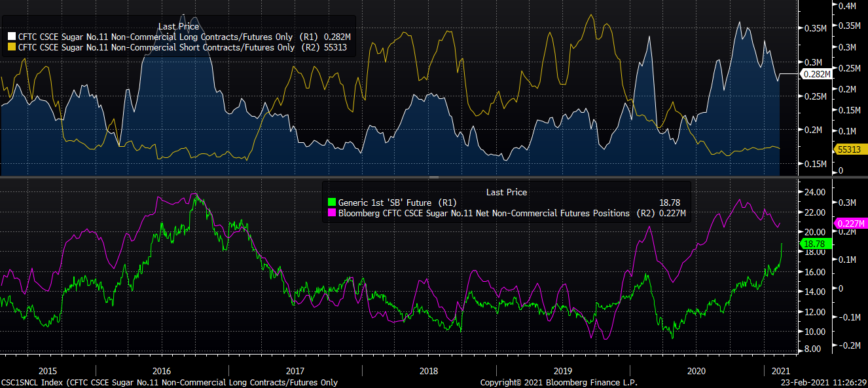This screenshot has width=868, height=388.
Task: Click the top panel's Last Price header
Action: [x=179, y=26]
